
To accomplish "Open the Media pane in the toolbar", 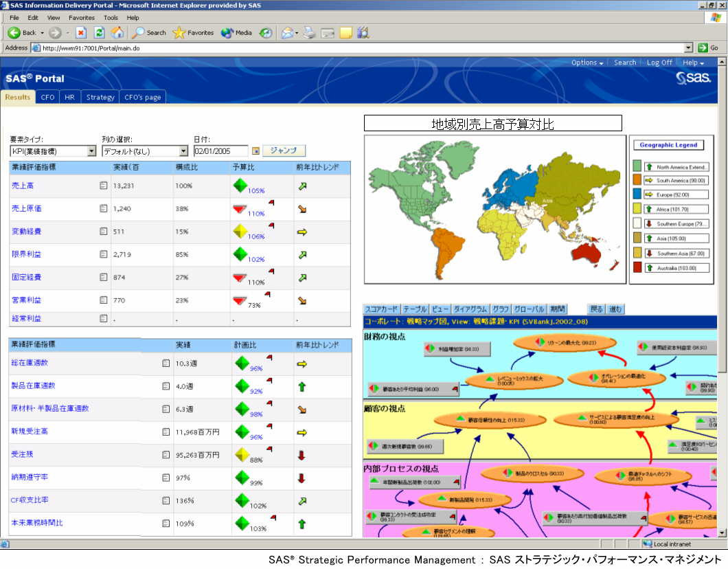I will 236,32.
